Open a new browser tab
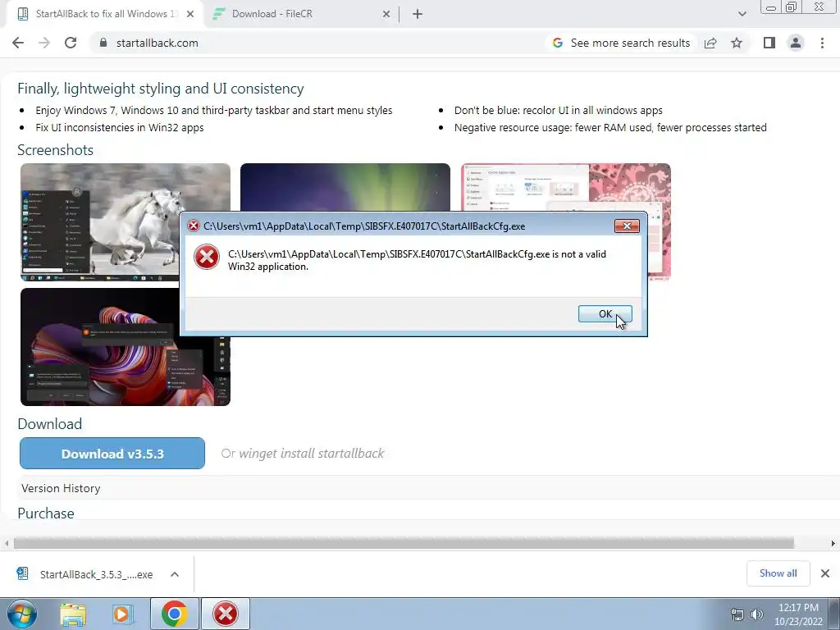Viewport: 840px width, 630px height. pyautogui.click(x=418, y=14)
